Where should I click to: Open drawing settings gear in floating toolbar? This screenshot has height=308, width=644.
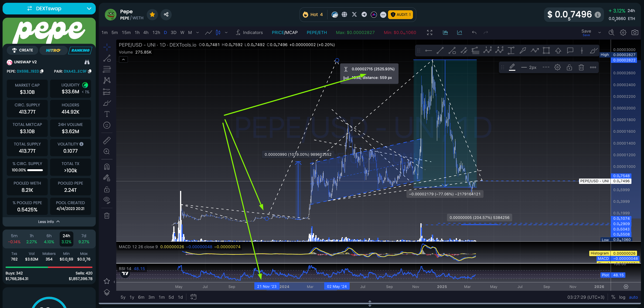click(558, 67)
